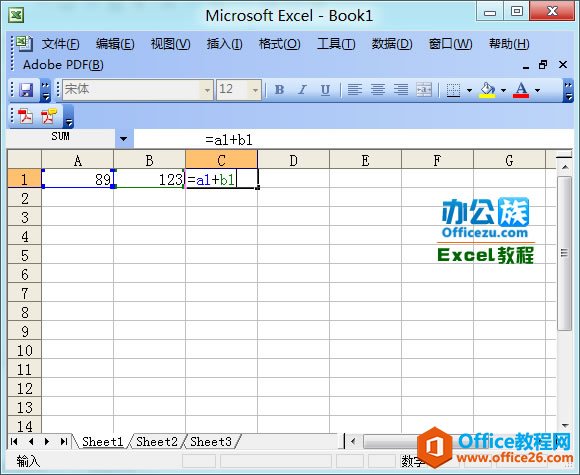Select column D header
This screenshot has width=580, height=475.
pyautogui.click(x=293, y=161)
